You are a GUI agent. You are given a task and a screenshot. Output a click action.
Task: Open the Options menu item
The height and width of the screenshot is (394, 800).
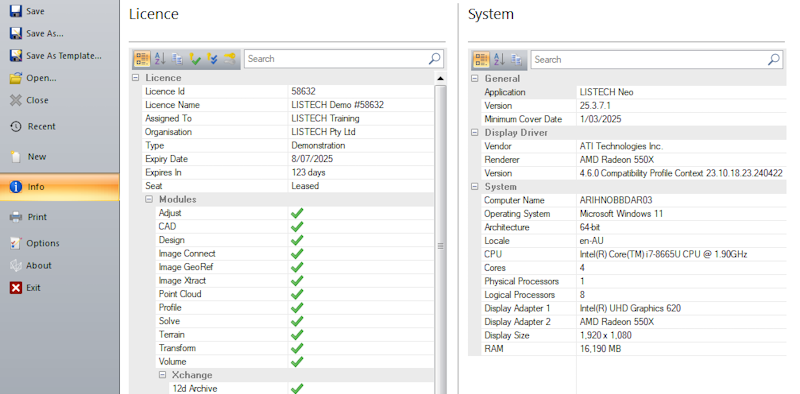60,243
